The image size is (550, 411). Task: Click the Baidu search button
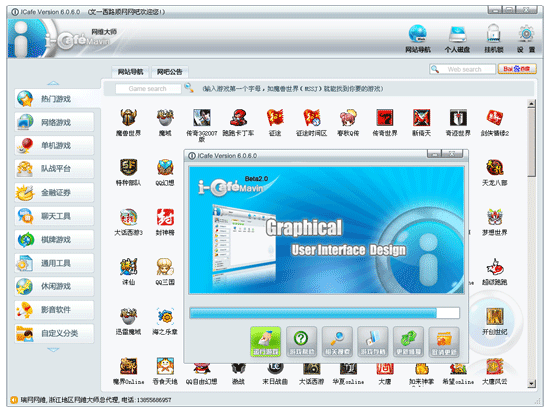click(517, 69)
